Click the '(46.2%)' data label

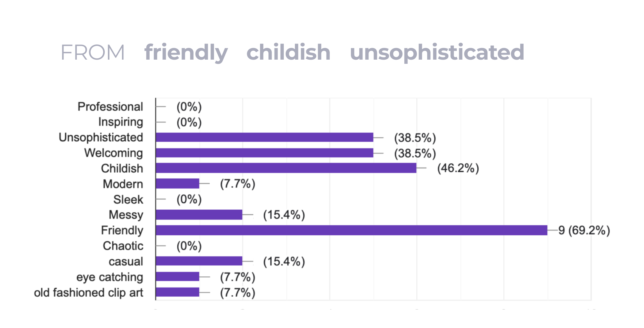tap(458, 168)
